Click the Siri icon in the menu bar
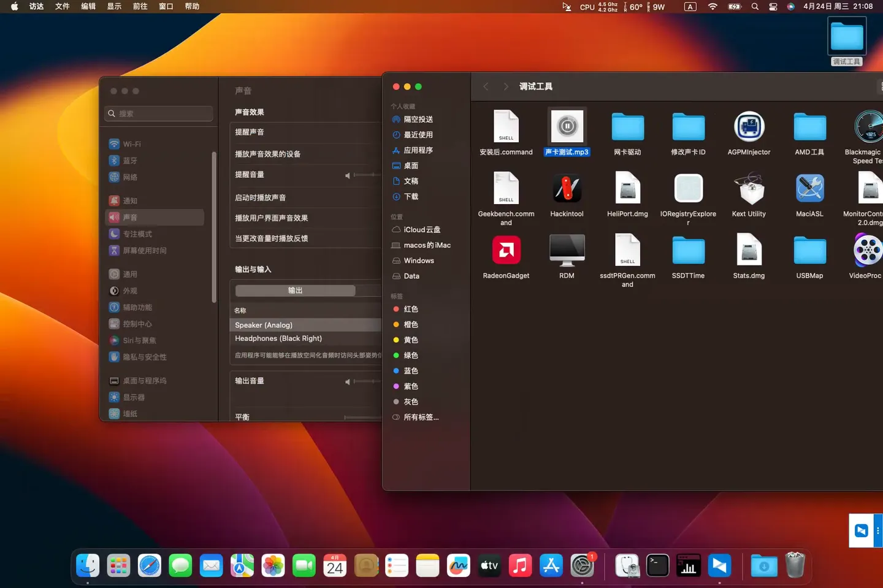The height and width of the screenshot is (588, 883). tap(791, 7)
